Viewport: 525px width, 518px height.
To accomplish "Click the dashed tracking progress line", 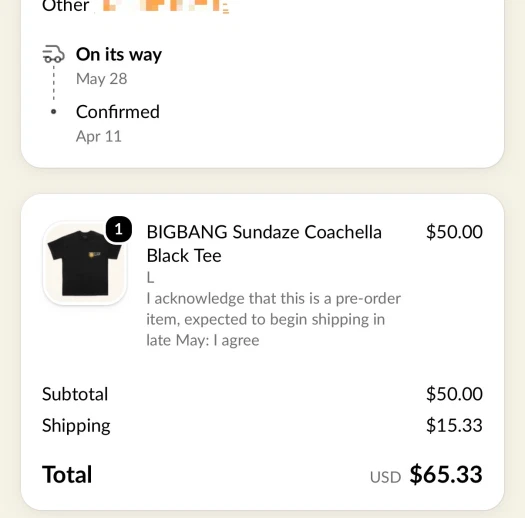I will [54, 83].
